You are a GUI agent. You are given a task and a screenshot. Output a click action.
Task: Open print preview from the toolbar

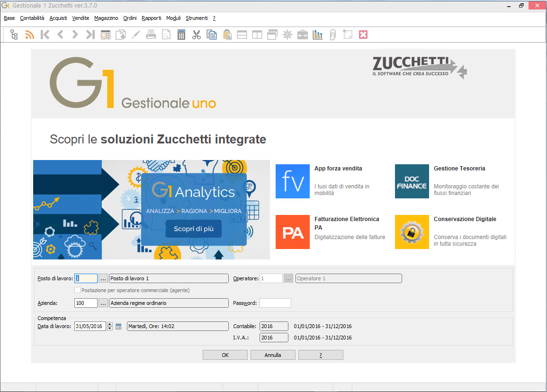pyautogui.click(x=166, y=34)
